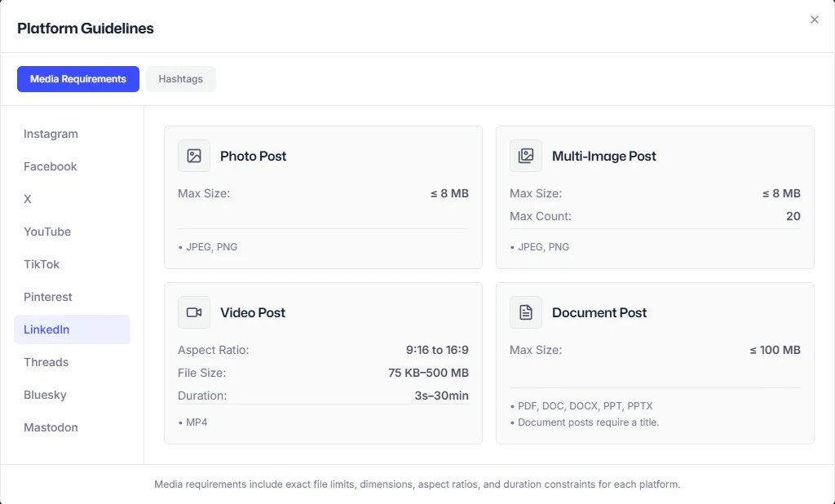Click the '3s–30min' duration value
The width and height of the screenshot is (835, 504).
pyautogui.click(x=441, y=396)
